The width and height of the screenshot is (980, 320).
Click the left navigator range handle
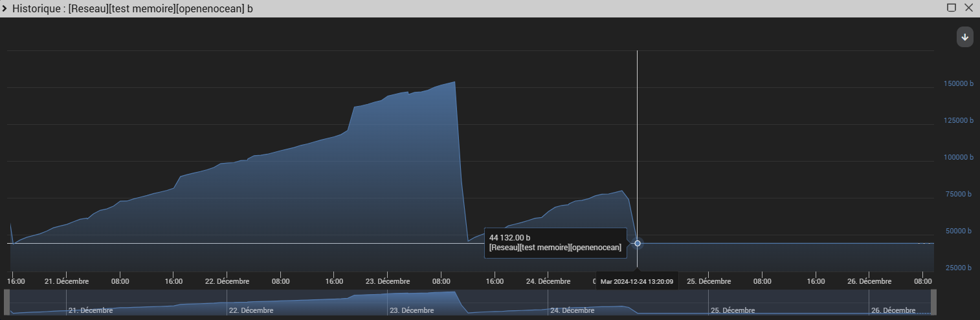pos(7,302)
